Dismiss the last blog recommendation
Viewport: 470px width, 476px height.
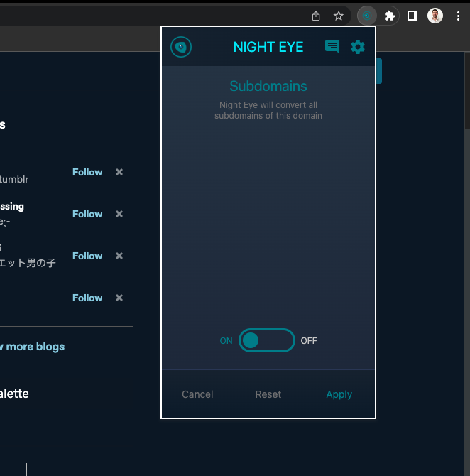[119, 298]
